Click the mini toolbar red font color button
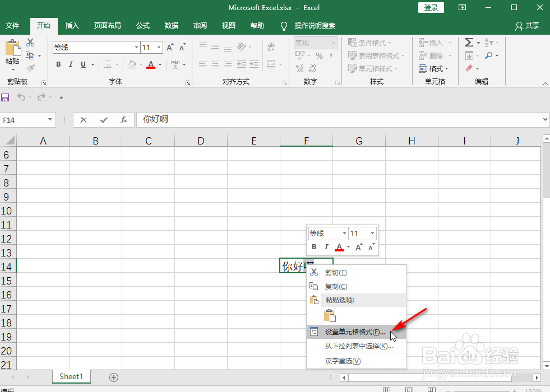The image size is (550, 392). 339,247
